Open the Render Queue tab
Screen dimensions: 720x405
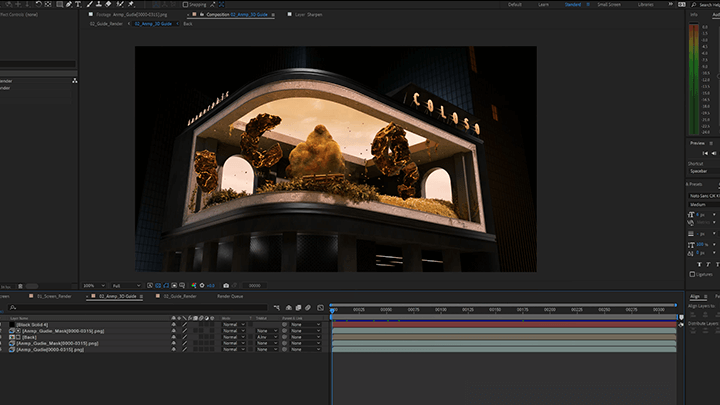[230, 297]
